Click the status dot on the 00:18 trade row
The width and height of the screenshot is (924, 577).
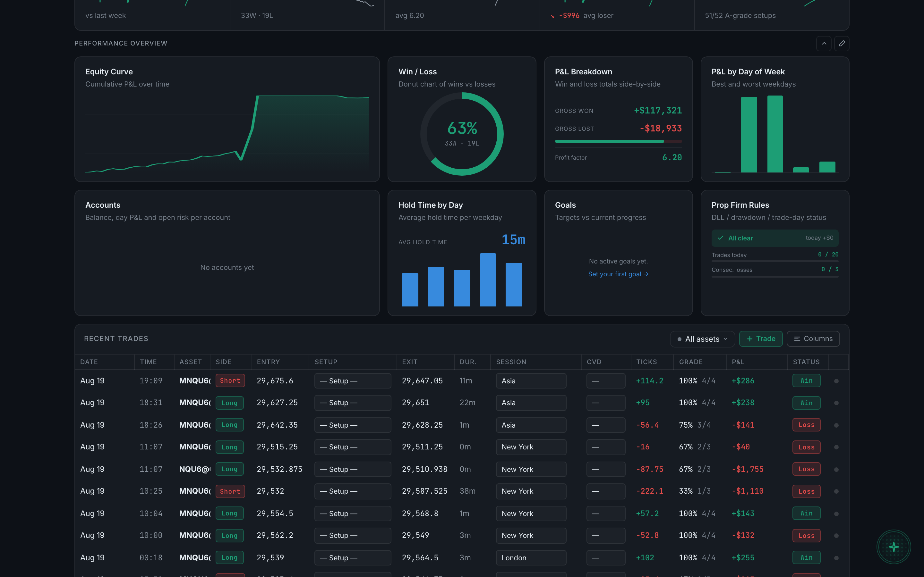pyautogui.click(x=836, y=558)
